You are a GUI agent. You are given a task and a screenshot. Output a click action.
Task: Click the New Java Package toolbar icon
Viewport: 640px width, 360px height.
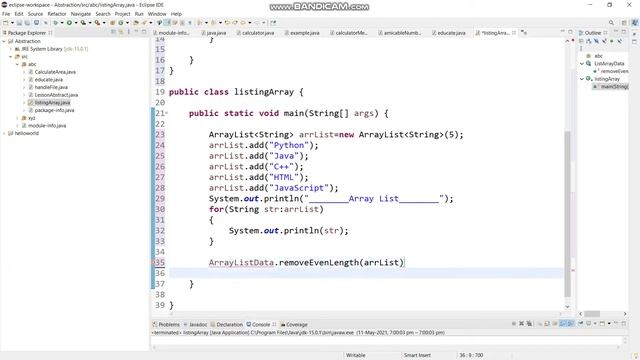click(113, 23)
